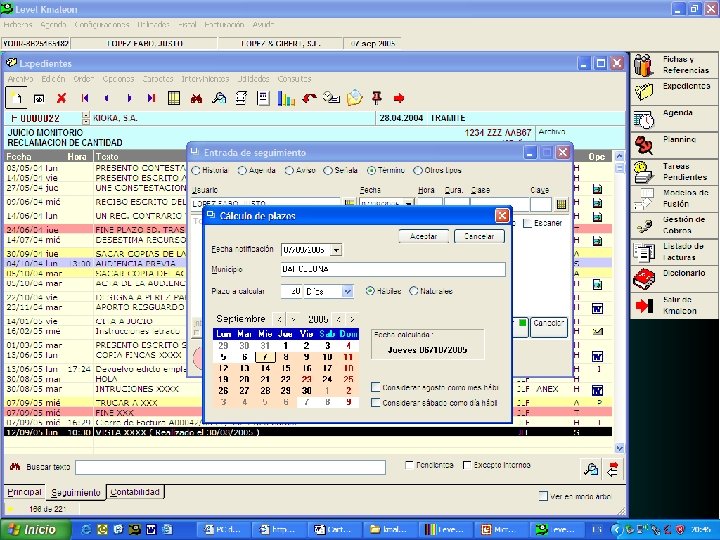Open Intervinientes menu in Expedientes window
Viewport: 720px width, 540px height.
coord(205,79)
